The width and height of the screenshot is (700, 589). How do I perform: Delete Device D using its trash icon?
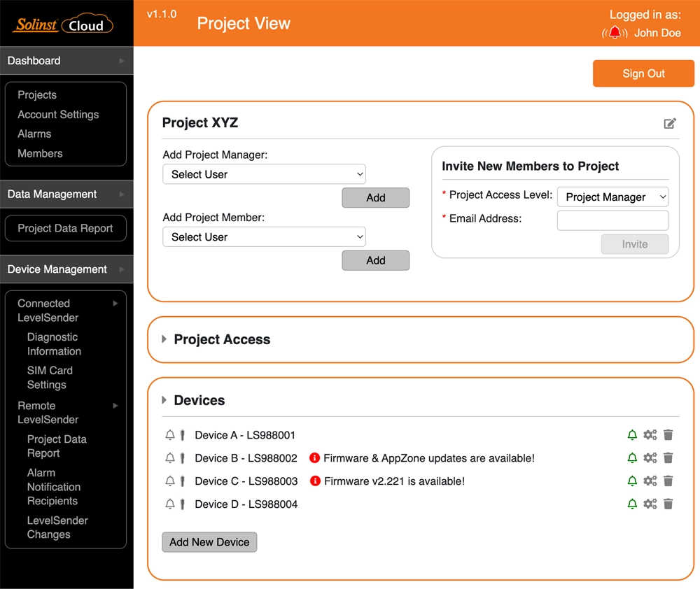668,504
